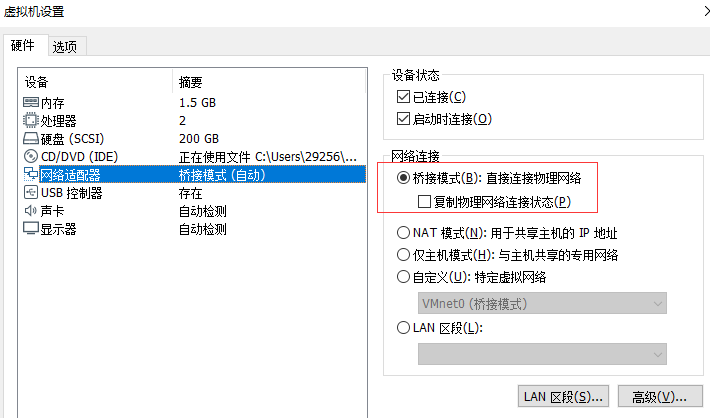This screenshot has width=710, height=418.
Task: Select the hard disk (SCSI) icon
Action: point(31,138)
